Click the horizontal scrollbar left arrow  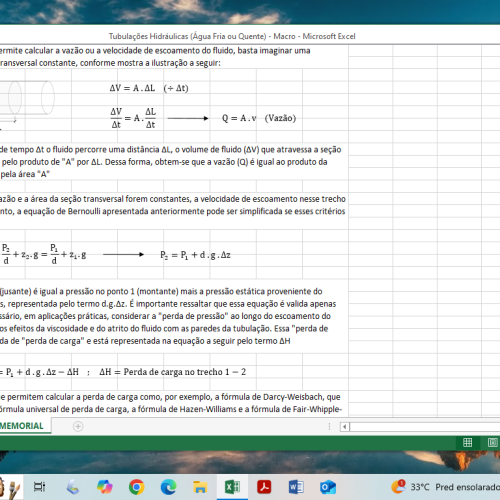click(x=345, y=426)
